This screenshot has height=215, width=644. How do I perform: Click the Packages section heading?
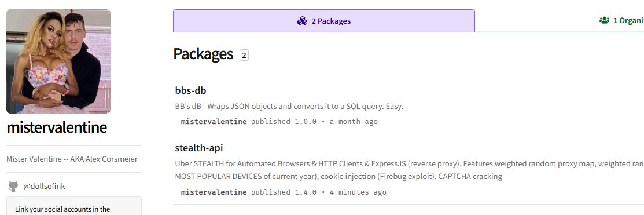[203, 54]
